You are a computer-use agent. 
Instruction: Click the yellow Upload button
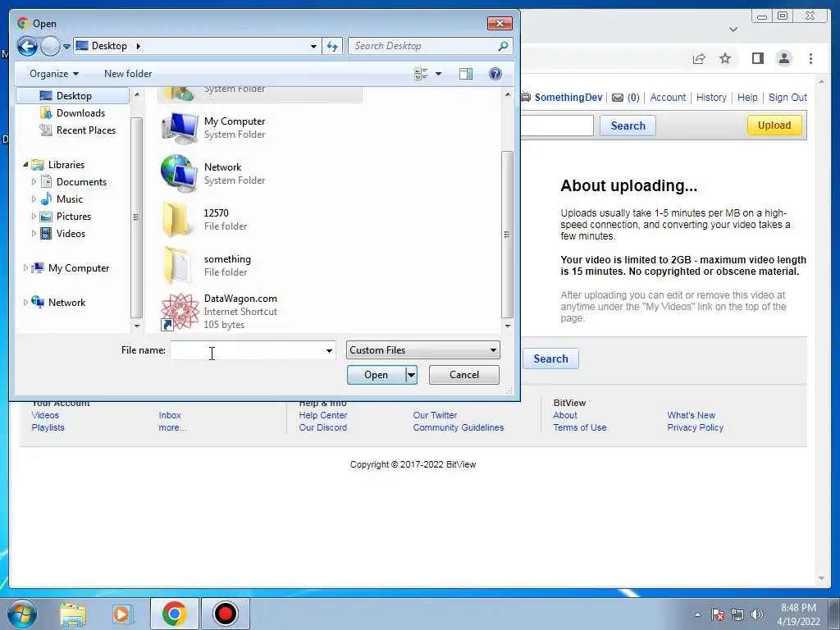[x=774, y=126]
